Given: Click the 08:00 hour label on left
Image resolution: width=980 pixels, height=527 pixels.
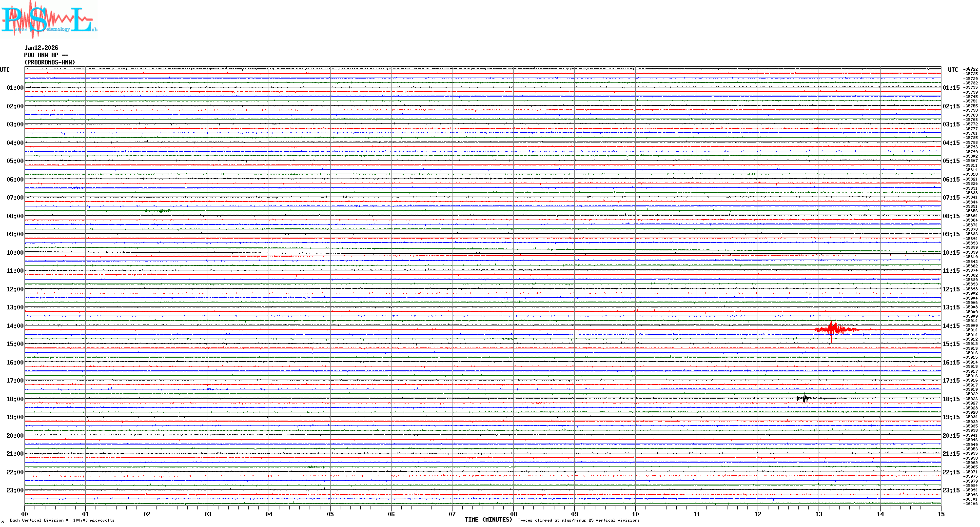Looking at the screenshot, I should pos(15,216).
